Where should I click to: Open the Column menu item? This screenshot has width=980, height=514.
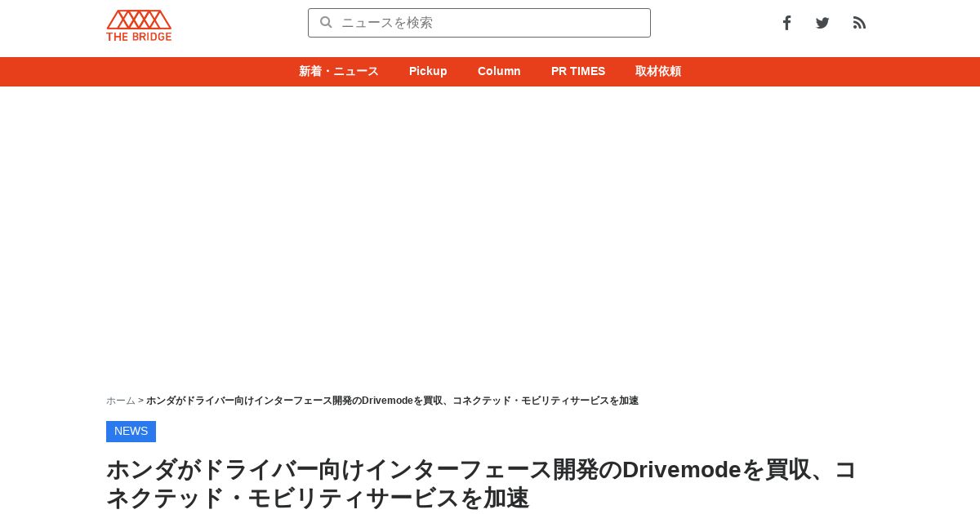point(499,71)
